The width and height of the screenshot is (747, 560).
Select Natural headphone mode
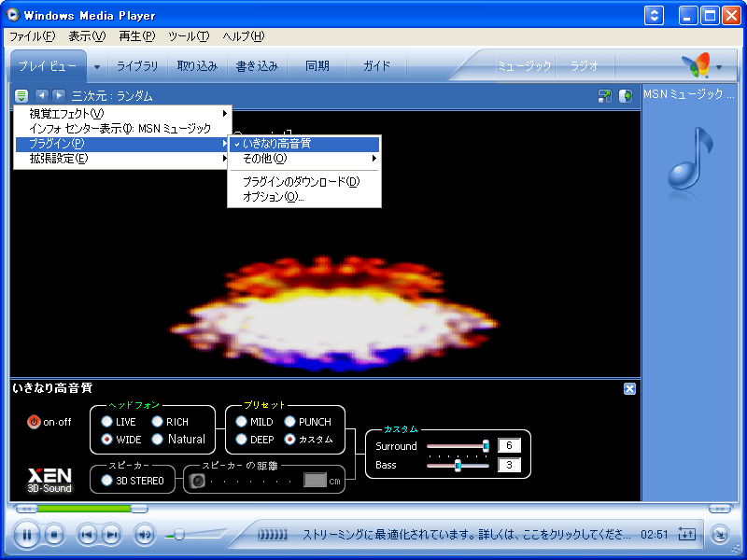coord(157,439)
